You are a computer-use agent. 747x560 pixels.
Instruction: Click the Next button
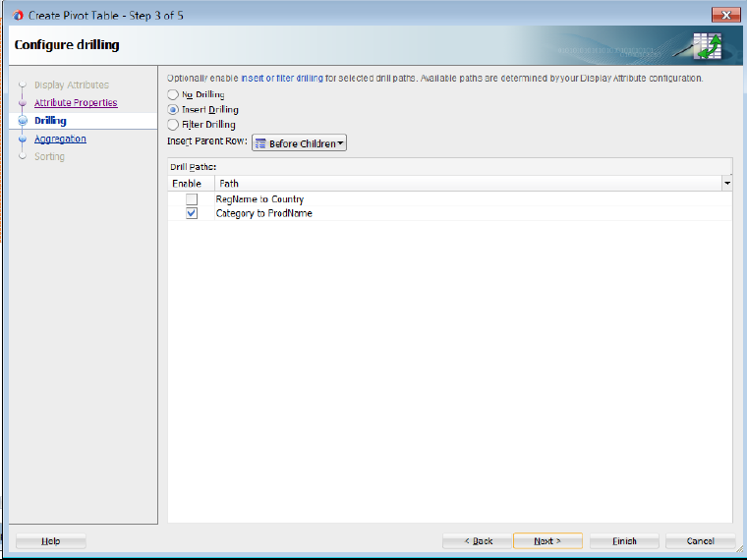click(x=547, y=541)
